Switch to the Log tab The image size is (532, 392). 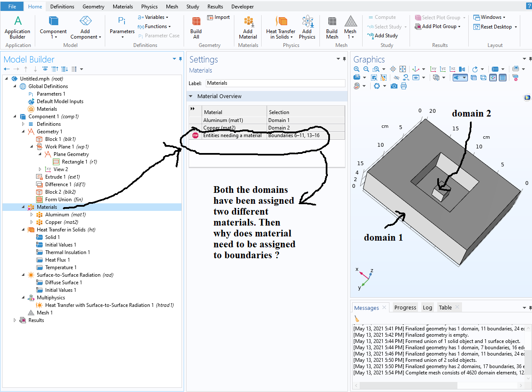(x=427, y=307)
